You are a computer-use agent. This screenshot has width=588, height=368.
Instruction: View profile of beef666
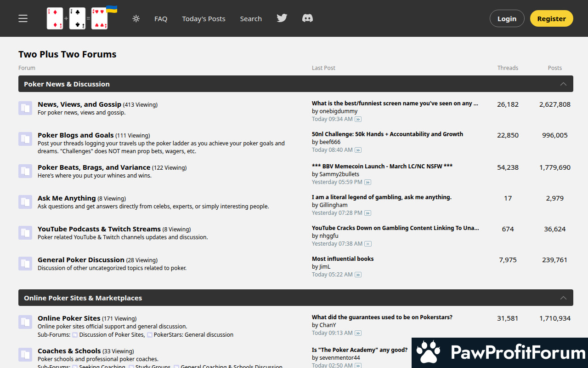(330, 142)
